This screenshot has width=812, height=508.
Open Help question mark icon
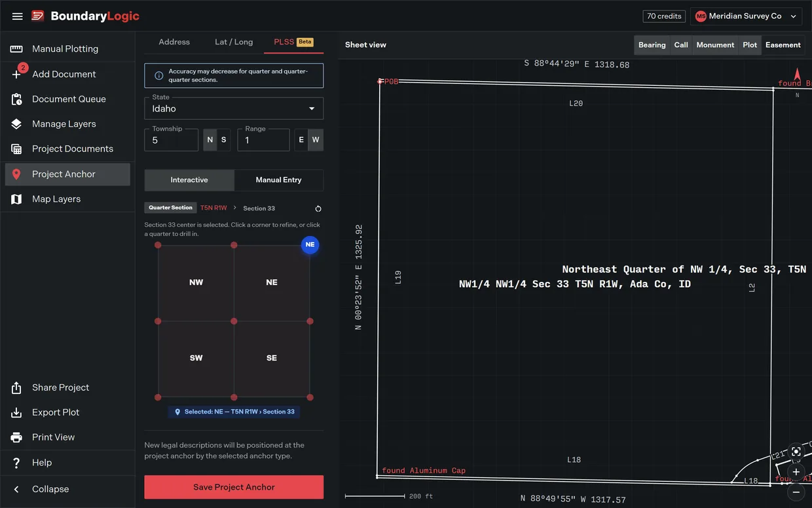pyautogui.click(x=16, y=463)
